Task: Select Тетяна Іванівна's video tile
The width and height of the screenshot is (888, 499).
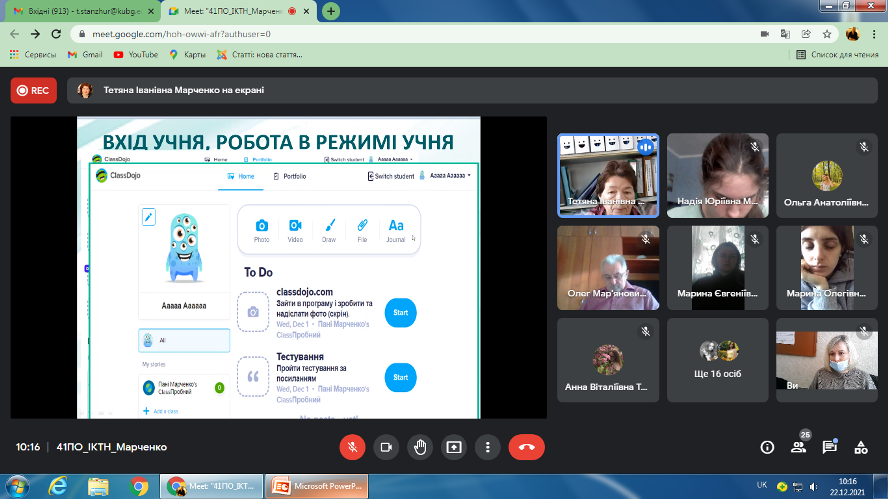Action: 607,175
